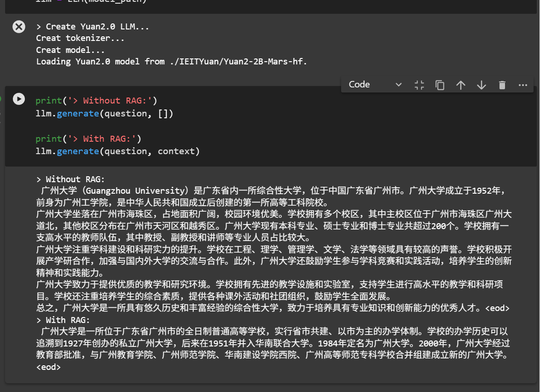Click the final '<eod>' token in output

(x=48, y=367)
